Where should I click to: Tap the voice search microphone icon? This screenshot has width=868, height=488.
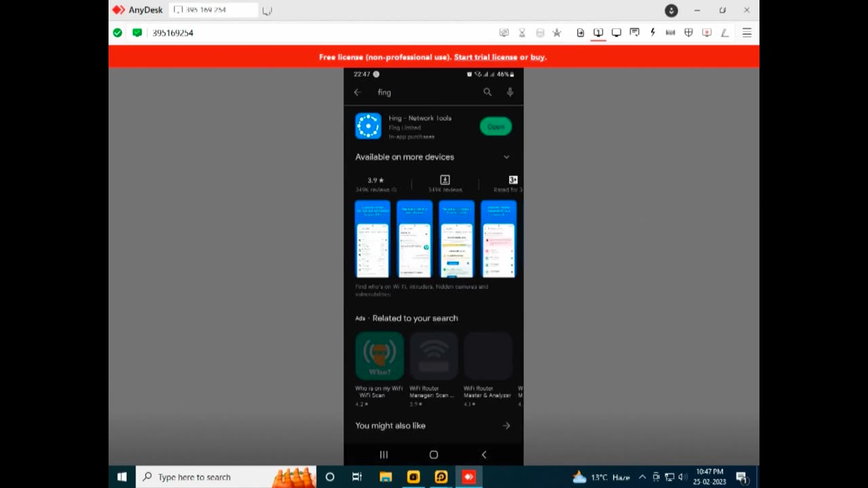click(x=510, y=92)
